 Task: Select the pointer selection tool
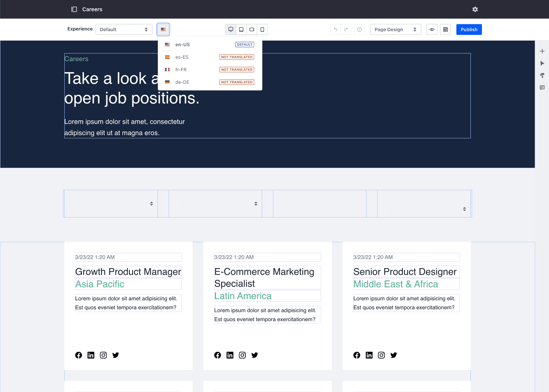542,63
